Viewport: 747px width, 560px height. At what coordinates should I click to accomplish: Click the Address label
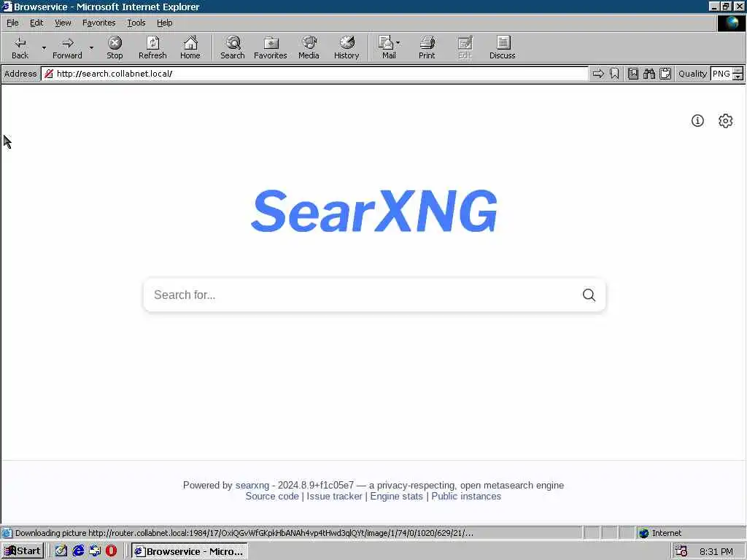tap(20, 74)
